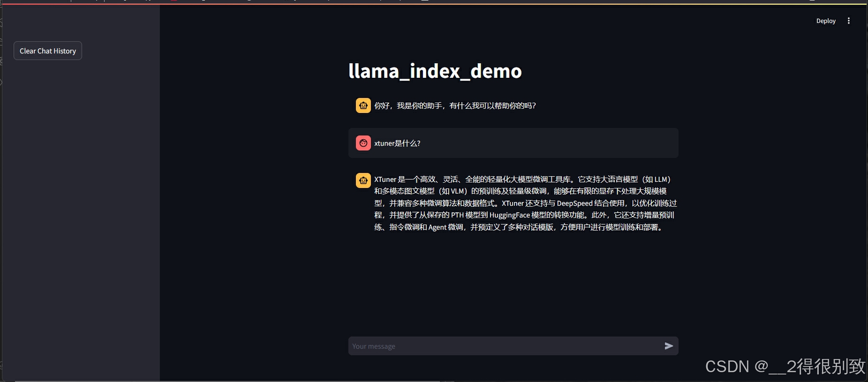Click the assistant avatar beside XTuner answer
The image size is (868, 382).
363,180
